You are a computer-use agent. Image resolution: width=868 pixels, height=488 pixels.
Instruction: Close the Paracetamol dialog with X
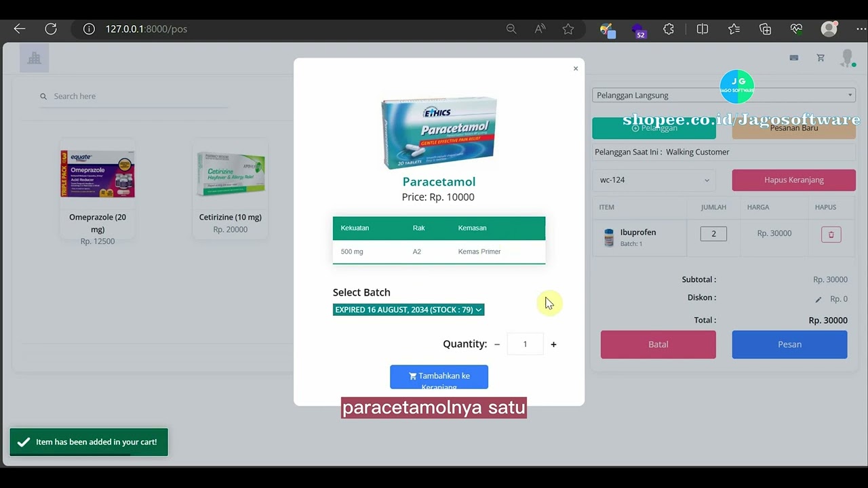tap(576, 68)
